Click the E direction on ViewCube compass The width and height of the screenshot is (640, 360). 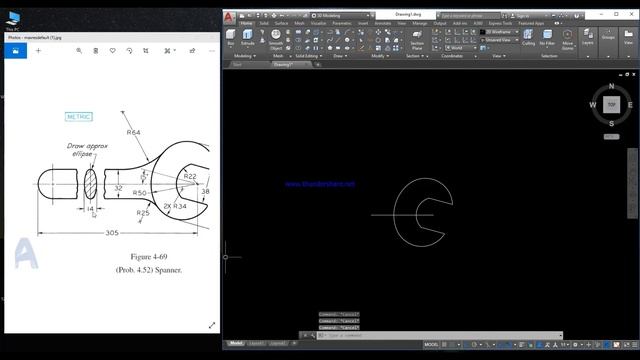point(630,105)
